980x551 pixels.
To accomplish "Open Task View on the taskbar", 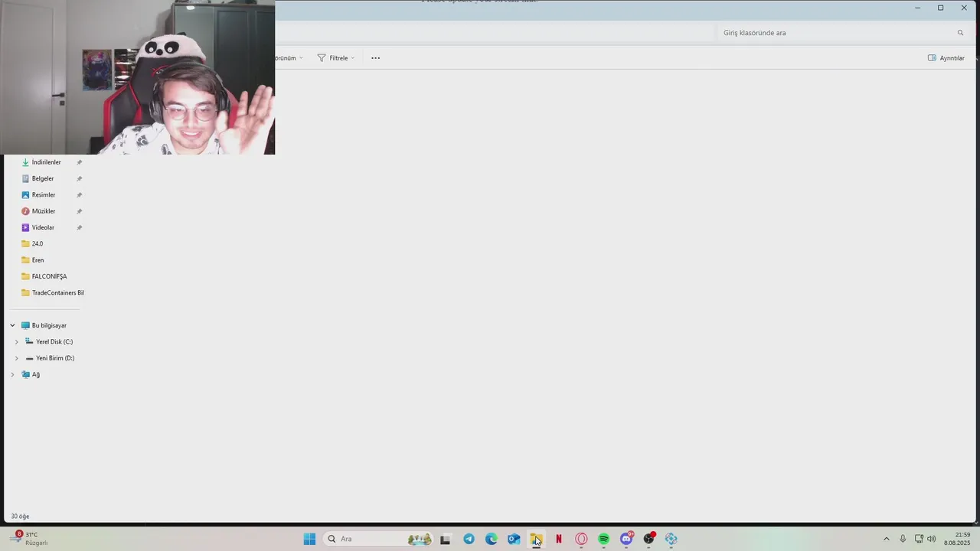I will tap(445, 539).
